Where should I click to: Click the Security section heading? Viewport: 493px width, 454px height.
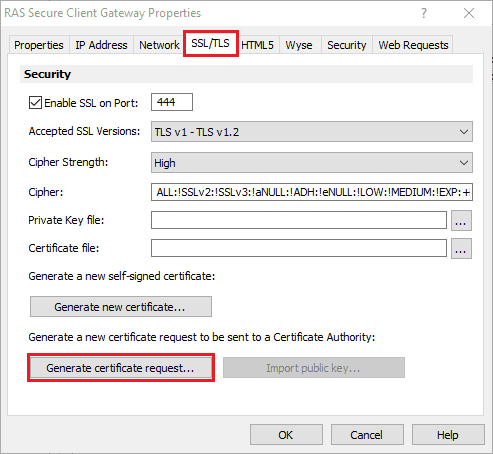(47, 74)
